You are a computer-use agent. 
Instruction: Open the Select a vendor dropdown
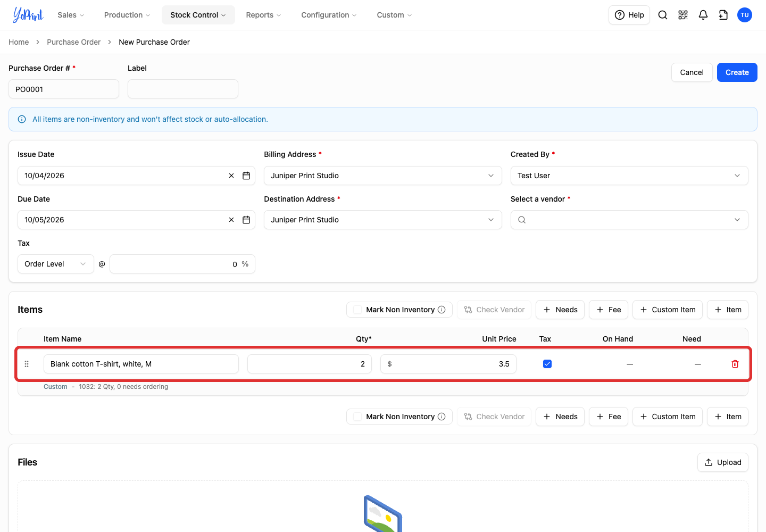click(629, 220)
